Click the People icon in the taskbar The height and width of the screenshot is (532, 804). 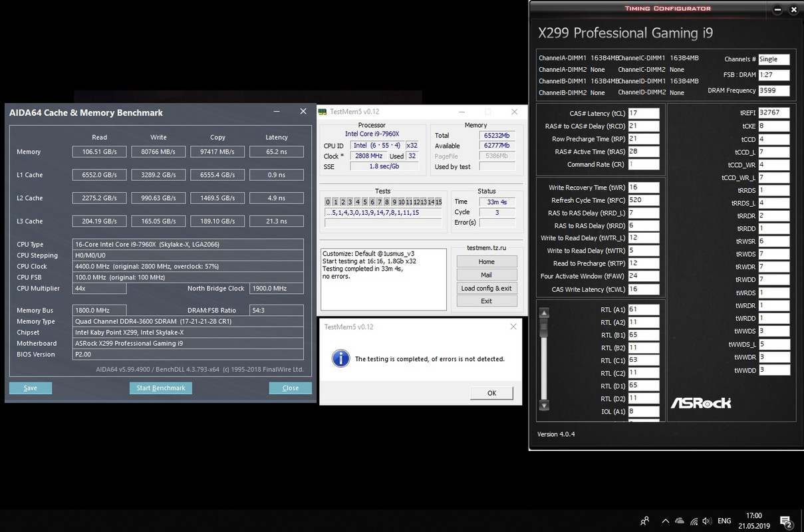[x=644, y=521]
